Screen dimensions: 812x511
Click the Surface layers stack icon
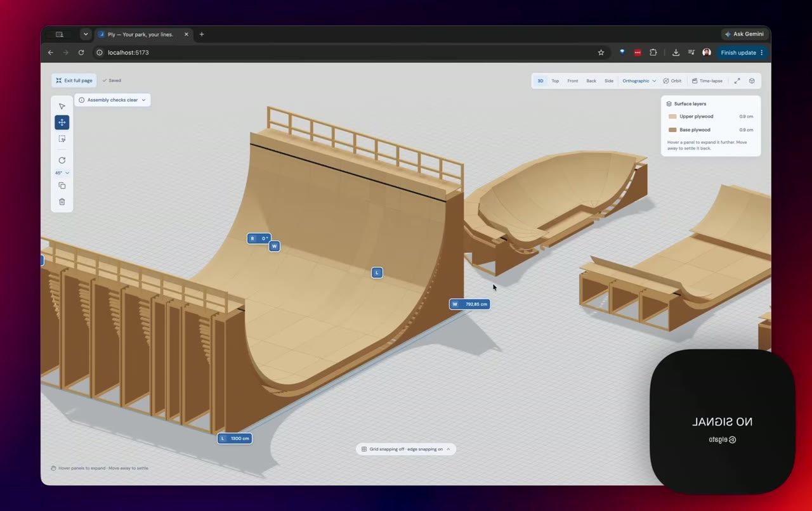click(669, 103)
